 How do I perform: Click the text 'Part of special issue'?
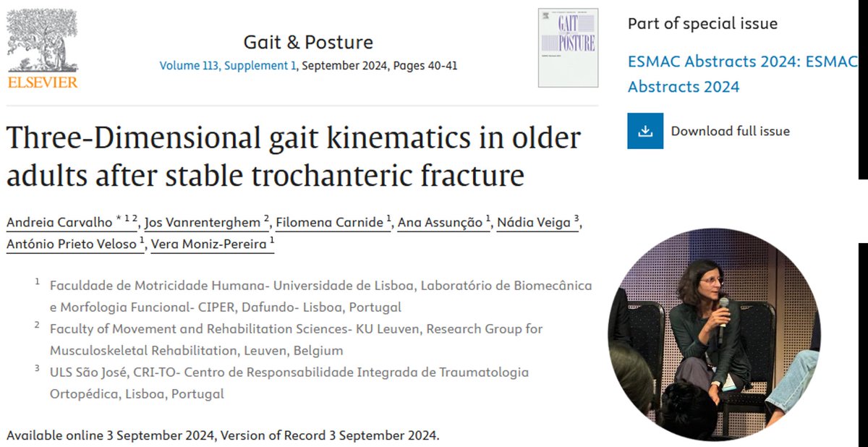(702, 23)
